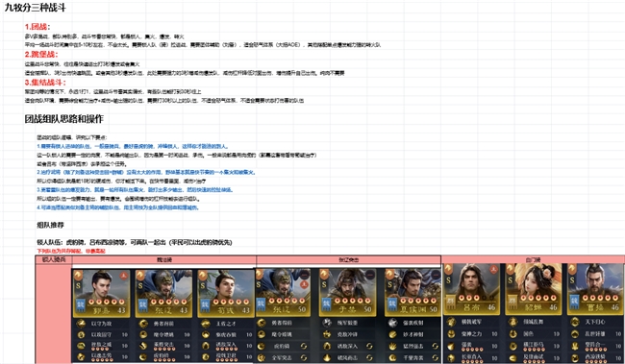Click the 西凉铁骑 skill icon under 曹操

(x=575, y=357)
